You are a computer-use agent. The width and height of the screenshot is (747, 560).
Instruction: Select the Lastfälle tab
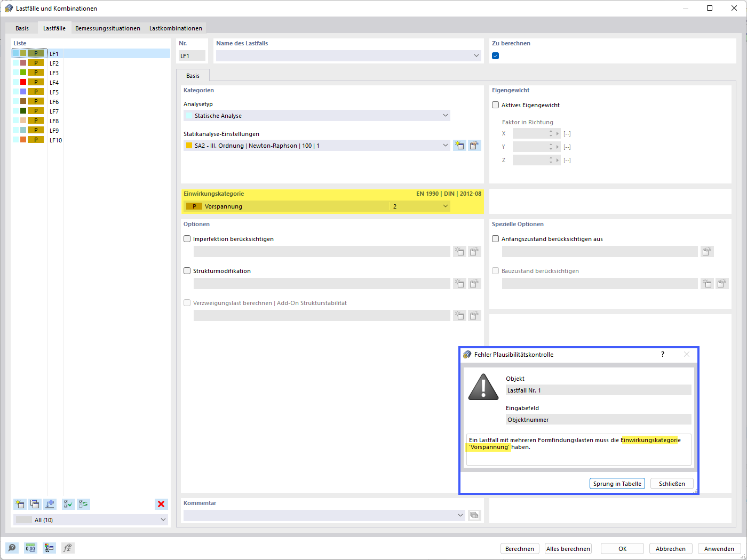point(54,28)
